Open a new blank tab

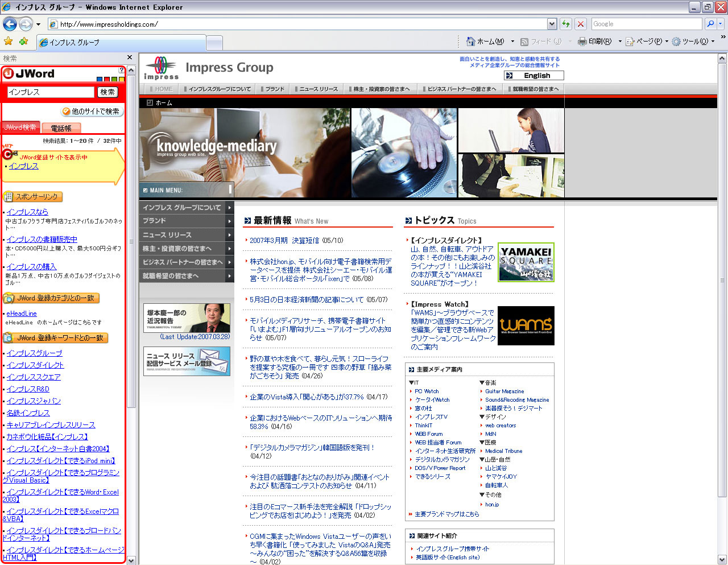pyautogui.click(x=214, y=43)
